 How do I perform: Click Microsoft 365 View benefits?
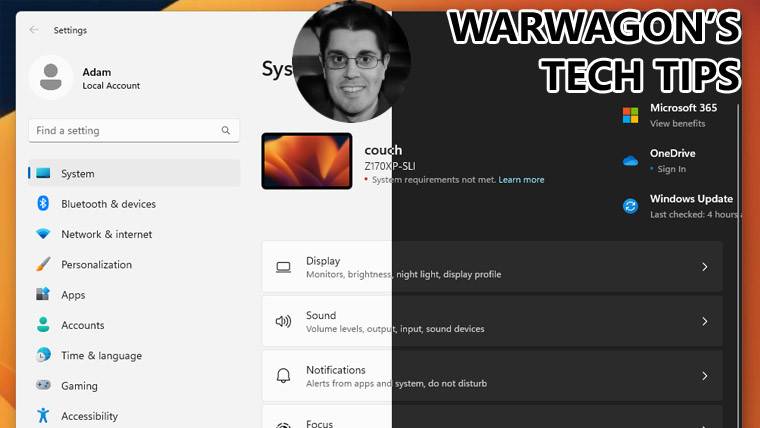click(677, 123)
